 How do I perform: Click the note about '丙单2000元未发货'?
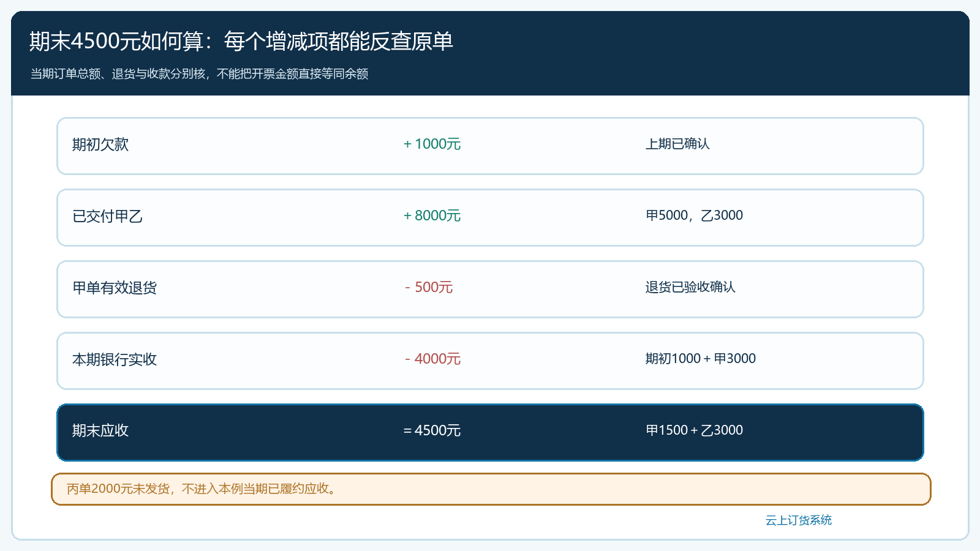(x=491, y=489)
